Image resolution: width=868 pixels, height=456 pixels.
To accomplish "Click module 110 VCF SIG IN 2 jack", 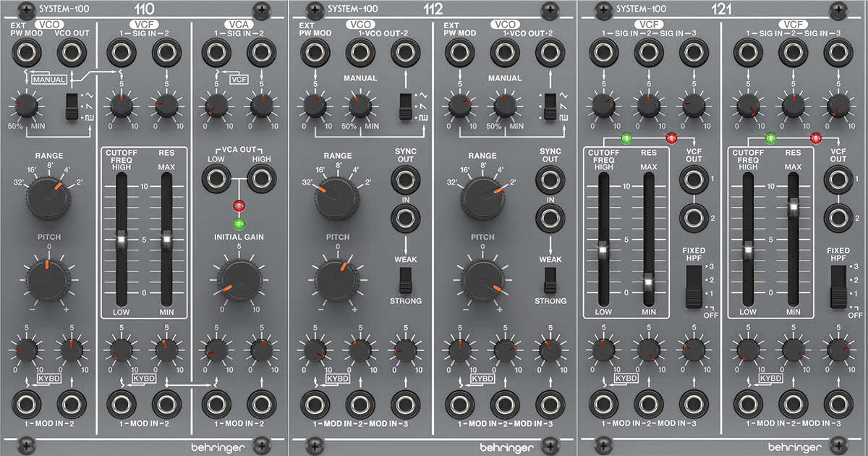I will [166, 52].
